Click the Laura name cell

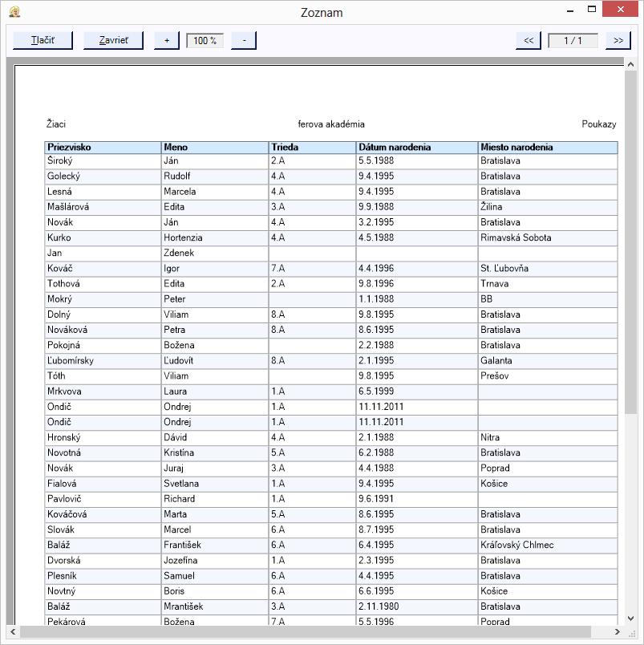(x=215, y=391)
